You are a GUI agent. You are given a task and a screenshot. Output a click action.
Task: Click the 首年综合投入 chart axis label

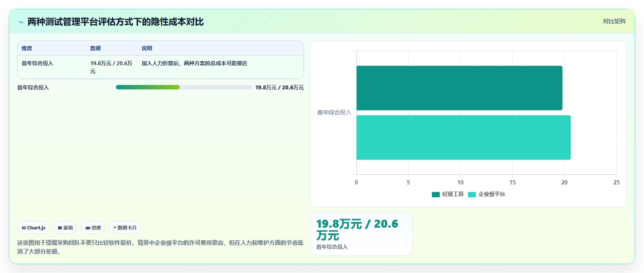[334, 113]
